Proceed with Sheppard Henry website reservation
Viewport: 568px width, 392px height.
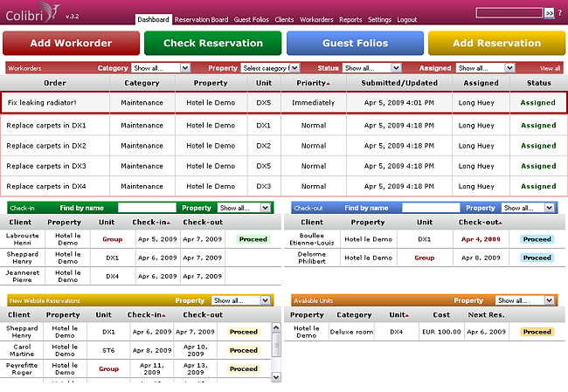[244, 332]
